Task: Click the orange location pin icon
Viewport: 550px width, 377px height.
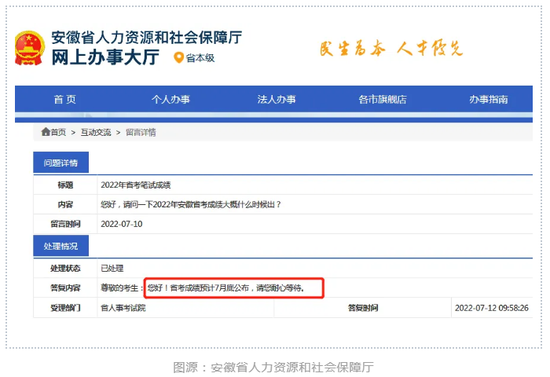Action: coord(179,58)
